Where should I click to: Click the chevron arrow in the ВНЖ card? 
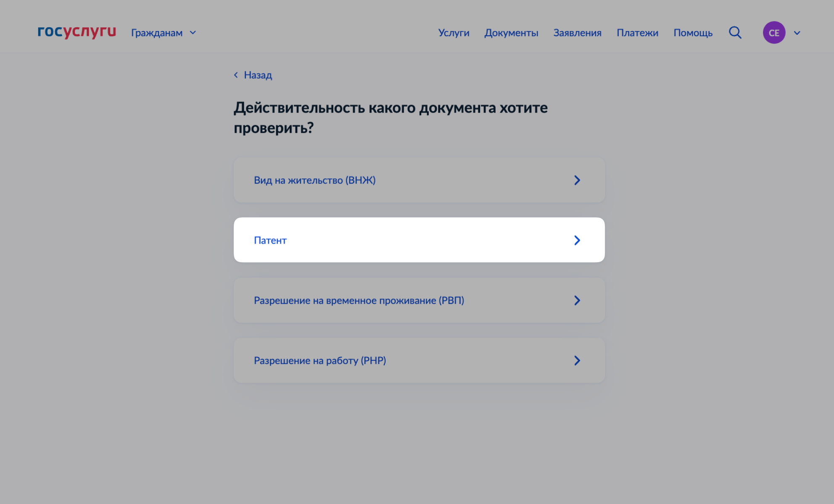577,180
